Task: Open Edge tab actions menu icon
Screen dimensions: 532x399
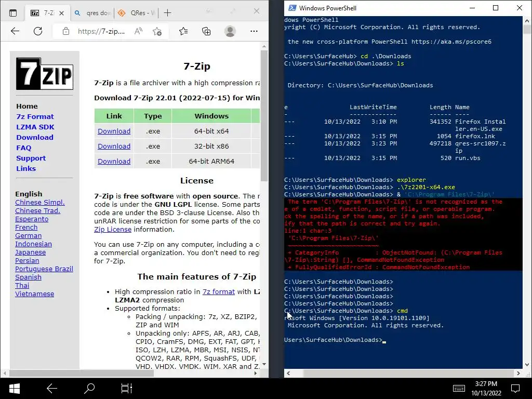Action: point(13,13)
